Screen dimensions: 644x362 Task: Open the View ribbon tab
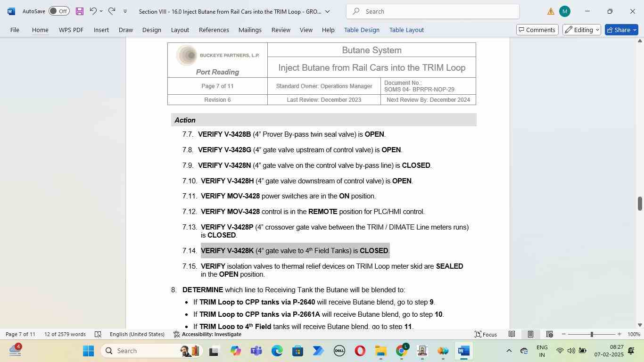306,30
